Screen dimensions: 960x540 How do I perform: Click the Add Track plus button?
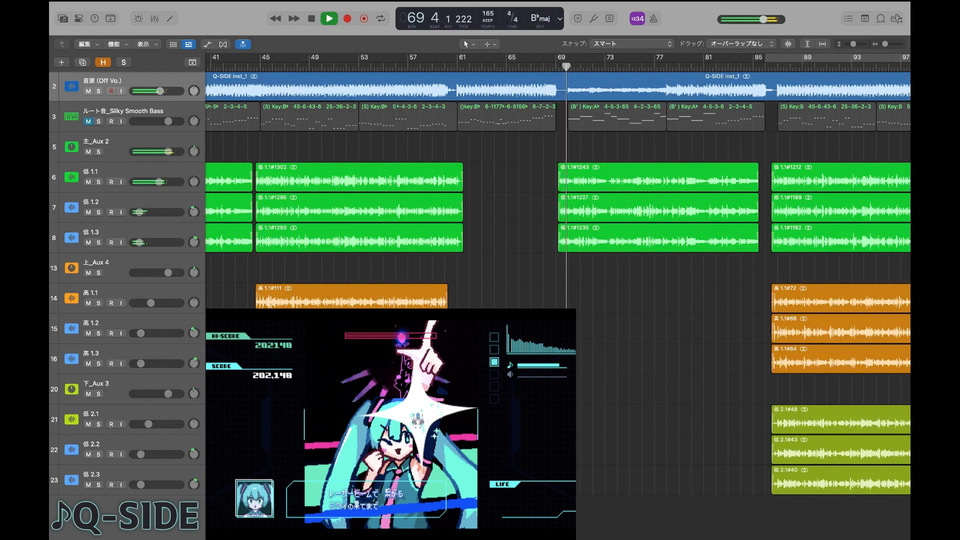pos(61,62)
